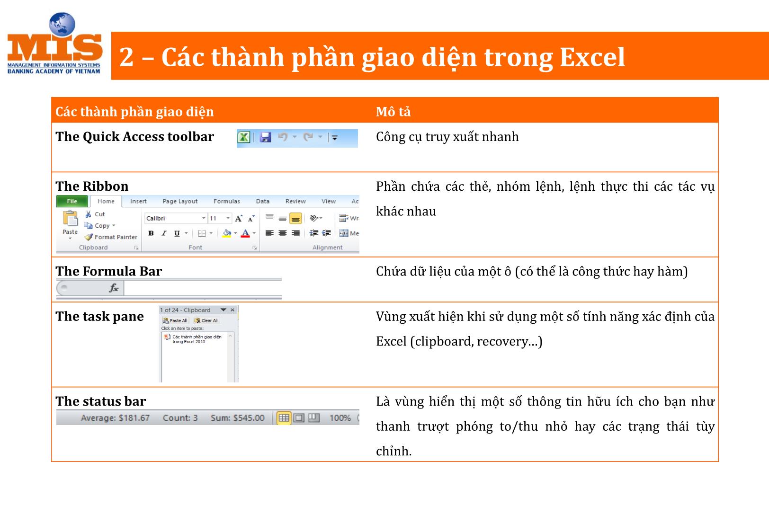The image size is (769, 532).
Task: Click the Insert Function fx icon
Action: (114, 288)
